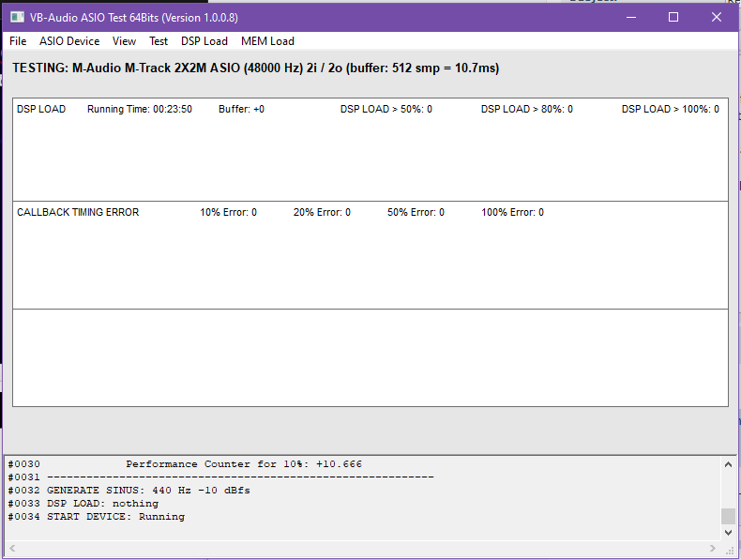Image resolution: width=741 pixels, height=560 pixels.
Task: Click DSP LOAD > 100%: 0 counter
Action: pyautogui.click(x=670, y=109)
